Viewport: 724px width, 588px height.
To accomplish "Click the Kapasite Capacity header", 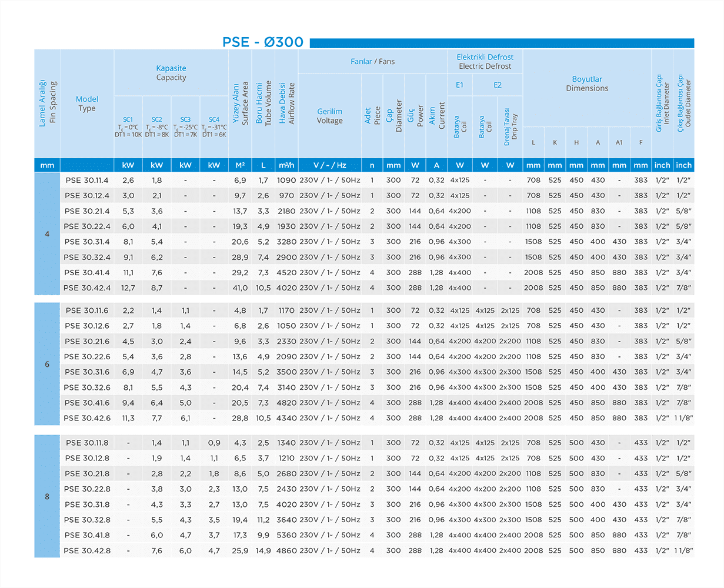I will (x=171, y=73).
